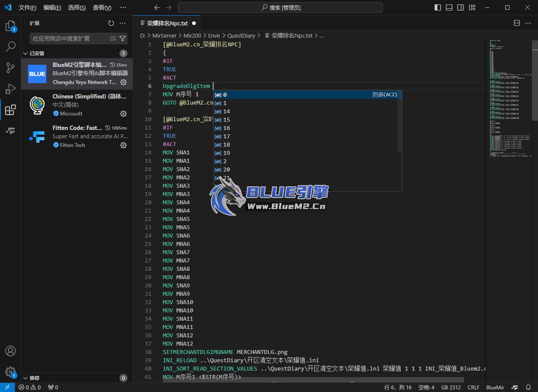Select the 荣耀排名Npc.txt editor tab
Screen dimensions: 538x392
(x=167, y=23)
